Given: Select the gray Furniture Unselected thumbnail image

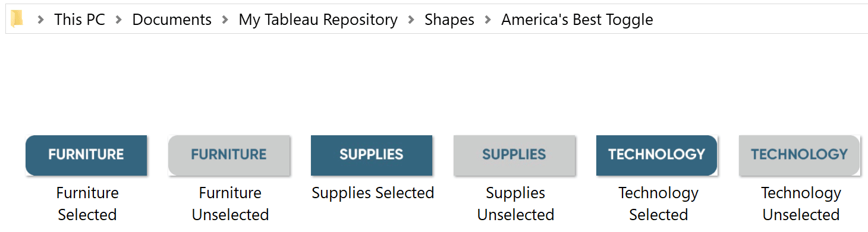Looking at the screenshot, I should pos(229,155).
